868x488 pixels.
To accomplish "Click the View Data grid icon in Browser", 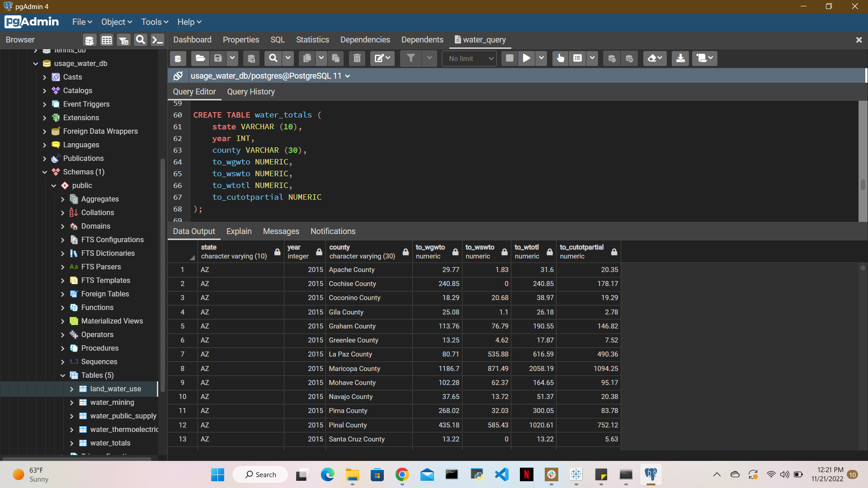I will tap(107, 40).
